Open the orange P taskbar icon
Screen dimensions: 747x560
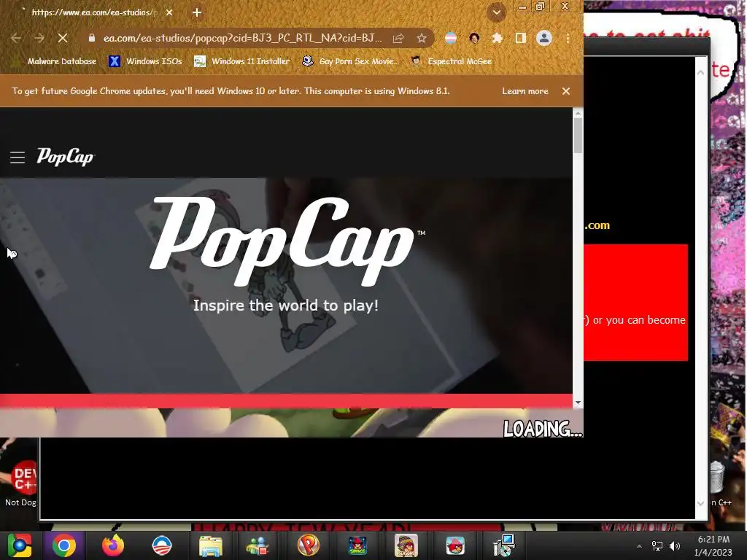click(x=309, y=545)
